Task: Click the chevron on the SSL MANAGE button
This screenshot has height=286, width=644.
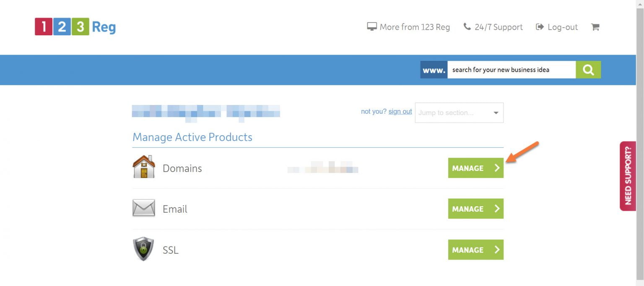Action: tap(497, 249)
